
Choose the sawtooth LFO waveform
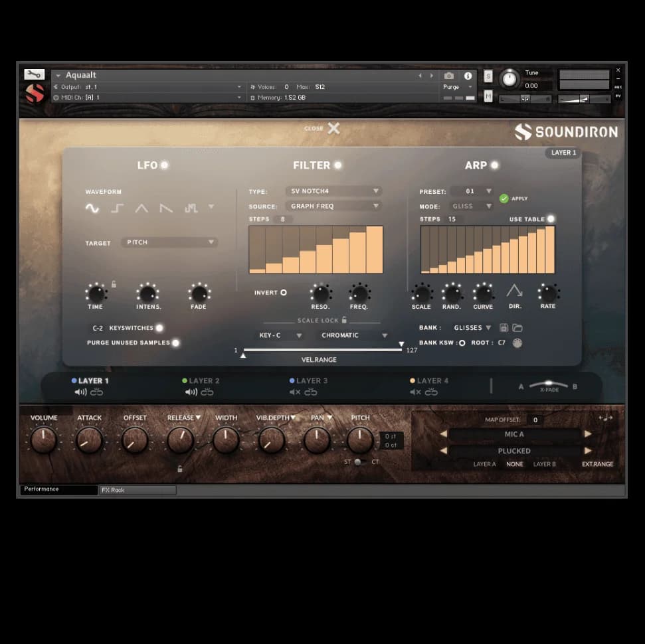coord(166,208)
